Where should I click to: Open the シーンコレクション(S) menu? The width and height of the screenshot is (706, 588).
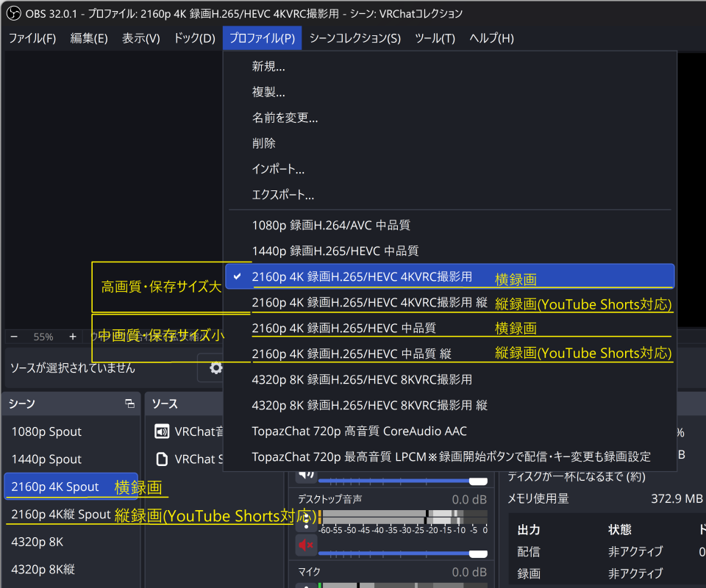[x=354, y=38]
